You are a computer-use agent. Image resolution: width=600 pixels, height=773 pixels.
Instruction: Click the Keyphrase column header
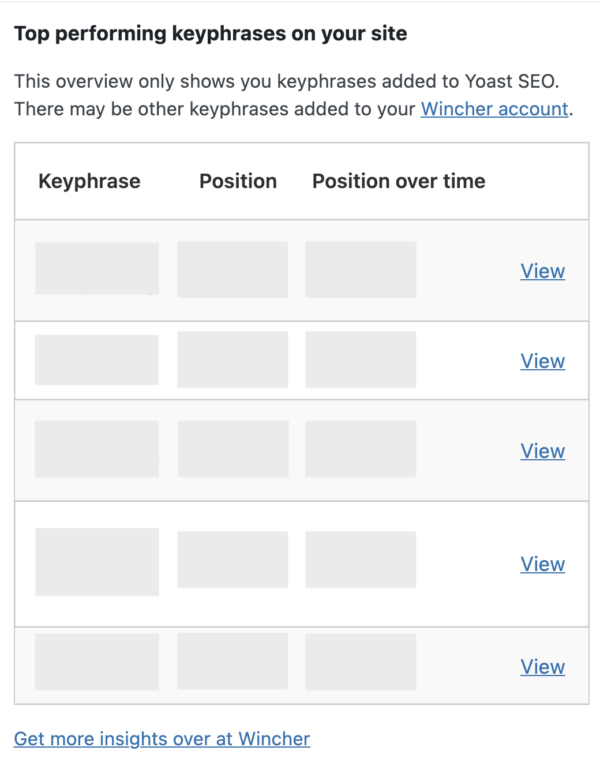click(x=89, y=181)
